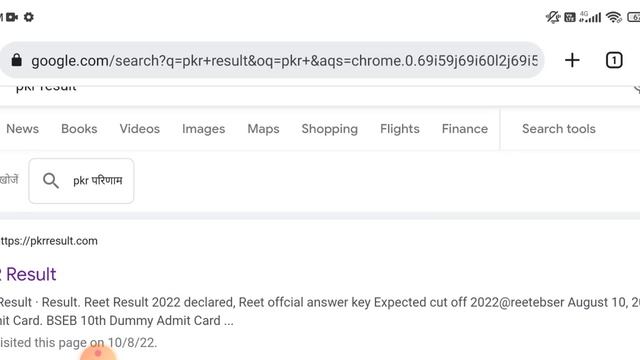Screen dimensions: 640x360
Task: Tap the address bar URL field
Action: click(284, 61)
